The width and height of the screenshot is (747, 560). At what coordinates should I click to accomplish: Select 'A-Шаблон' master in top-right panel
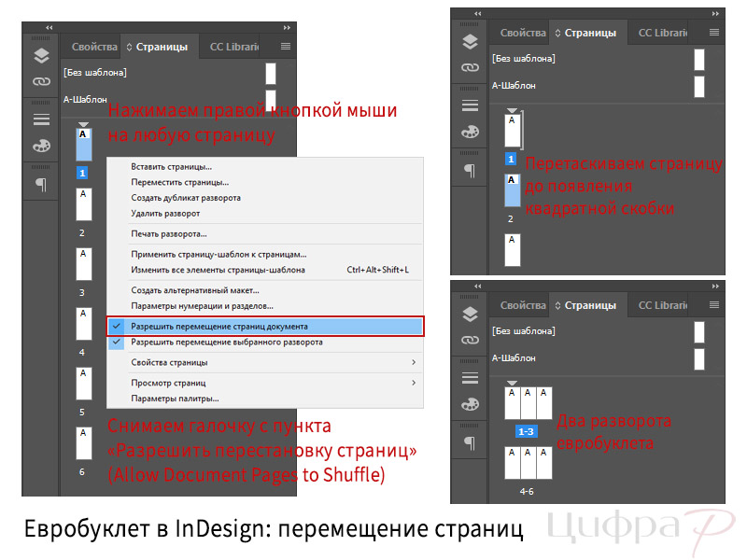[x=514, y=86]
